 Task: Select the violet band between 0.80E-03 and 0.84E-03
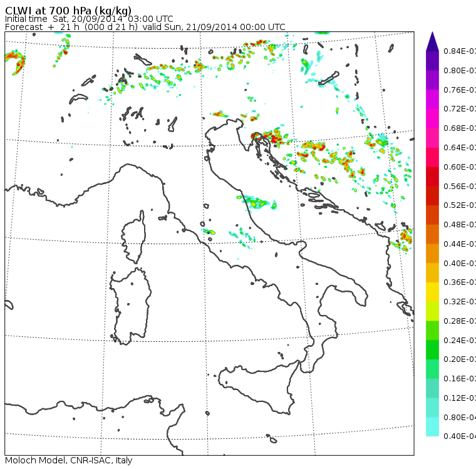click(432, 61)
